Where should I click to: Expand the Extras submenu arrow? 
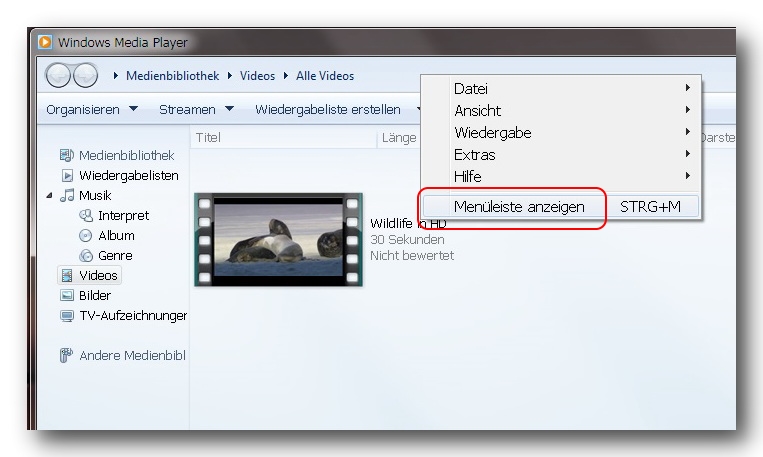pyautogui.click(x=688, y=153)
